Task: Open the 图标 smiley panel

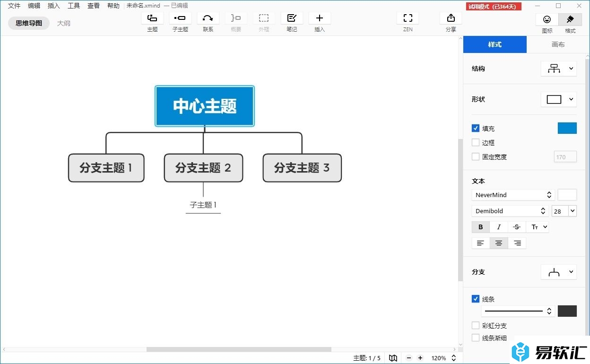Action: (547, 19)
